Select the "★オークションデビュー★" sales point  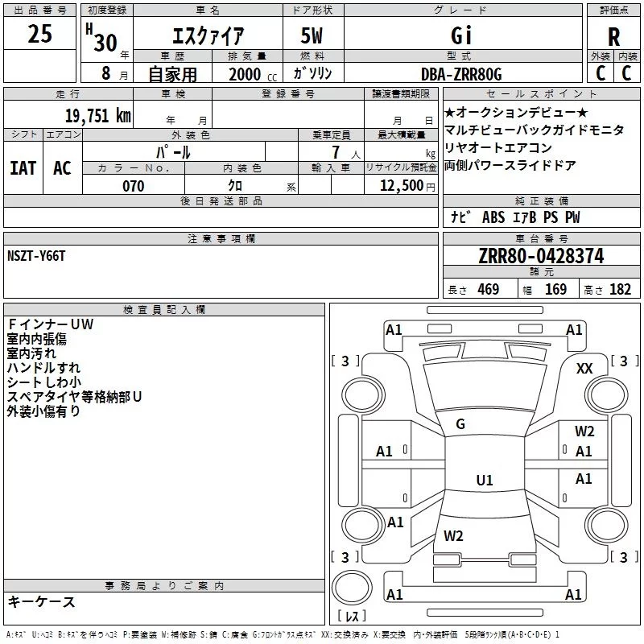pyautogui.click(x=517, y=112)
